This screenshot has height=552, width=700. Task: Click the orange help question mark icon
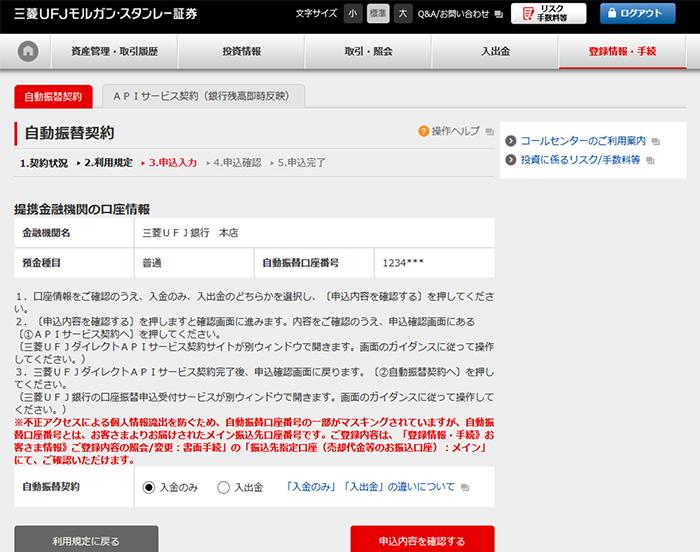coord(424,131)
